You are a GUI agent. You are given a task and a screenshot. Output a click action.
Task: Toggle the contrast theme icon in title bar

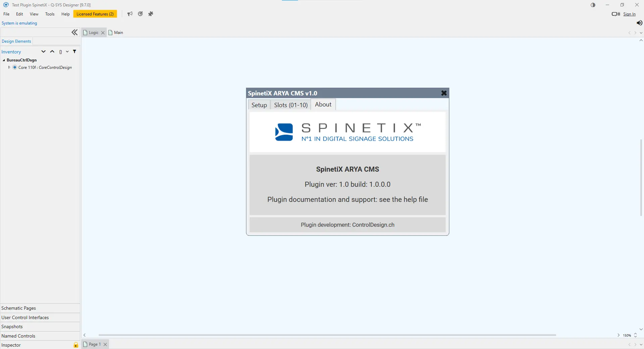point(593,5)
